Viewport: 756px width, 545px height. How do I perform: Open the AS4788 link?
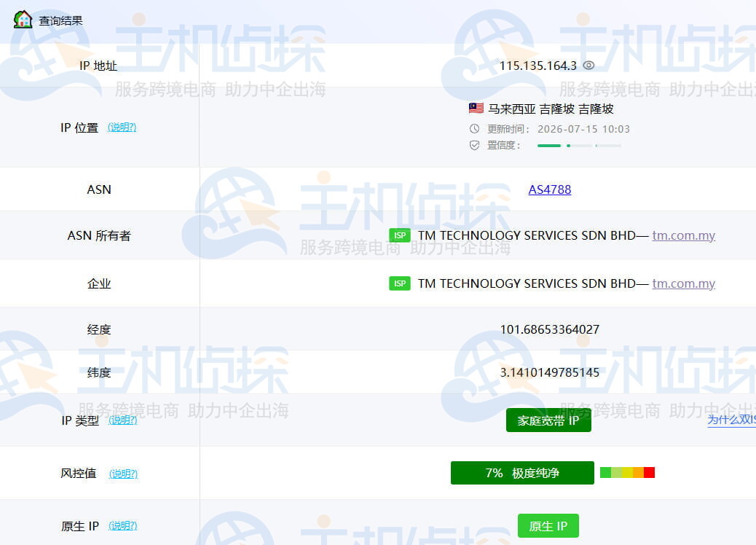550,189
